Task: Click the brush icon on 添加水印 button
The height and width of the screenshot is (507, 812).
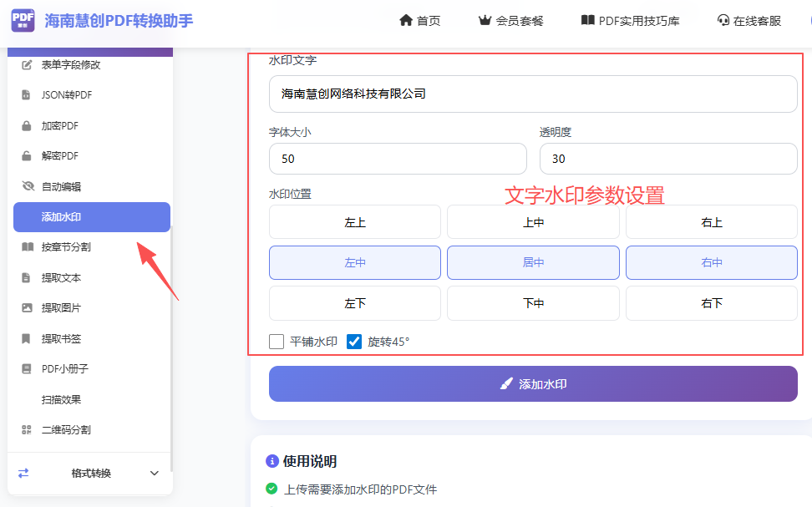Action: pos(506,383)
